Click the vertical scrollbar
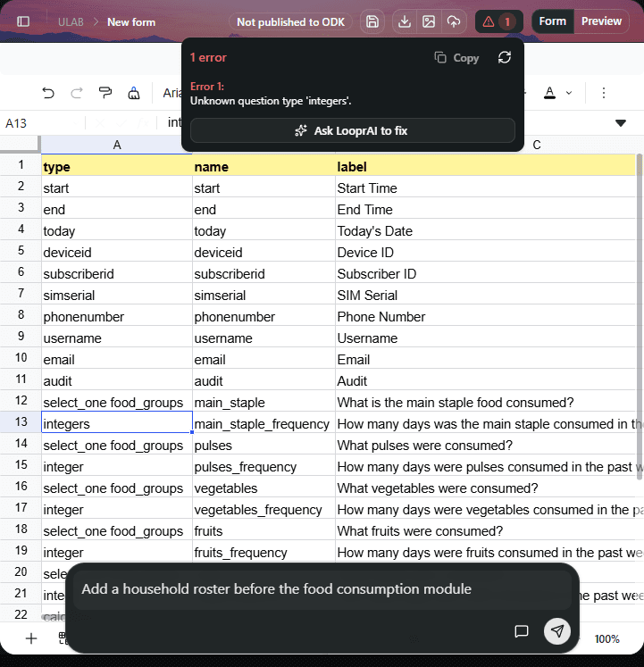 (640, 317)
